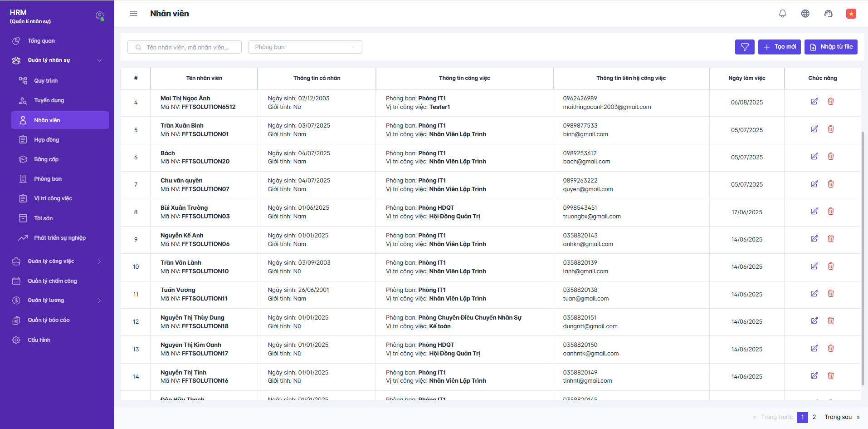
Task: Click the user profile avatar icon
Action: [100, 16]
